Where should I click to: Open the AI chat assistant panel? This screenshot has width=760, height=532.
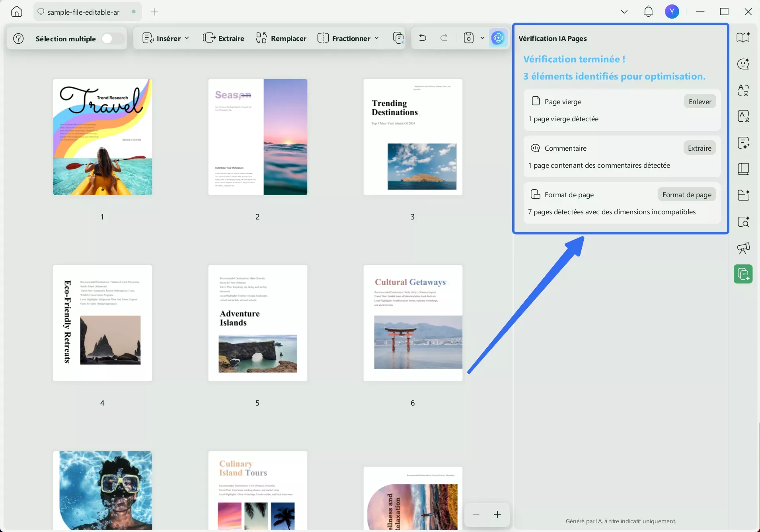click(744, 64)
